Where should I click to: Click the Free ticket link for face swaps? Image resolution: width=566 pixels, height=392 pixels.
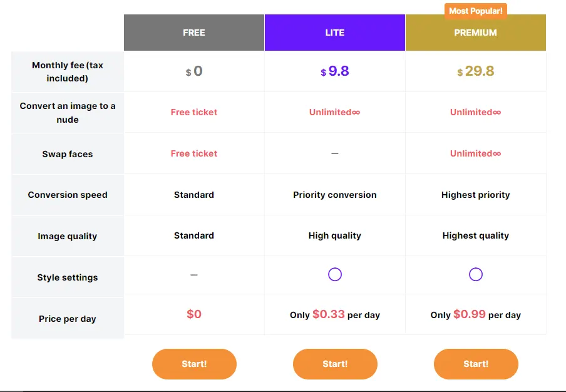[x=193, y=153]
